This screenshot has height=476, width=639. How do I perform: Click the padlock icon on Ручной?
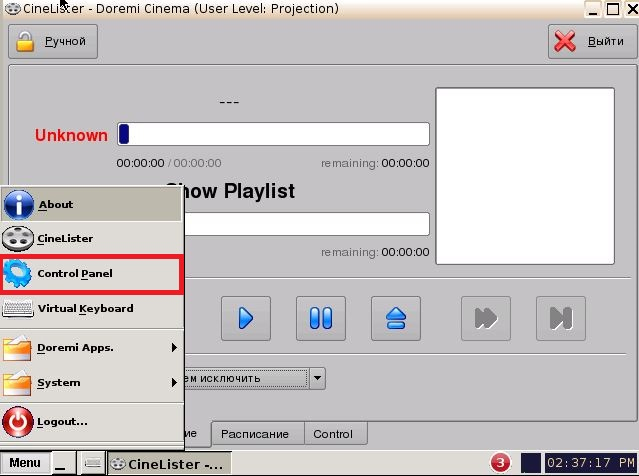click(x=25, y=42)
